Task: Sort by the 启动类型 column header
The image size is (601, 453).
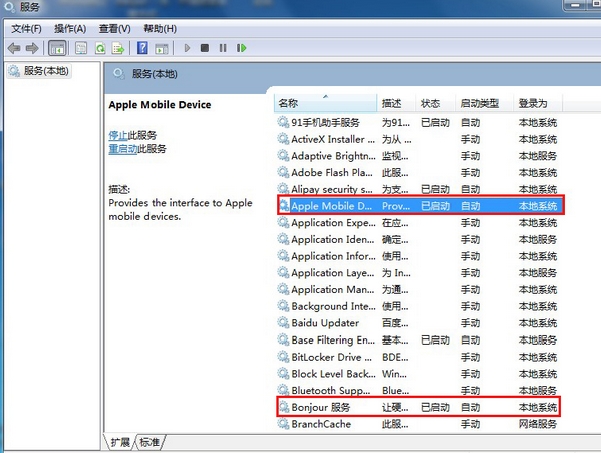Action: pos(479,103)
